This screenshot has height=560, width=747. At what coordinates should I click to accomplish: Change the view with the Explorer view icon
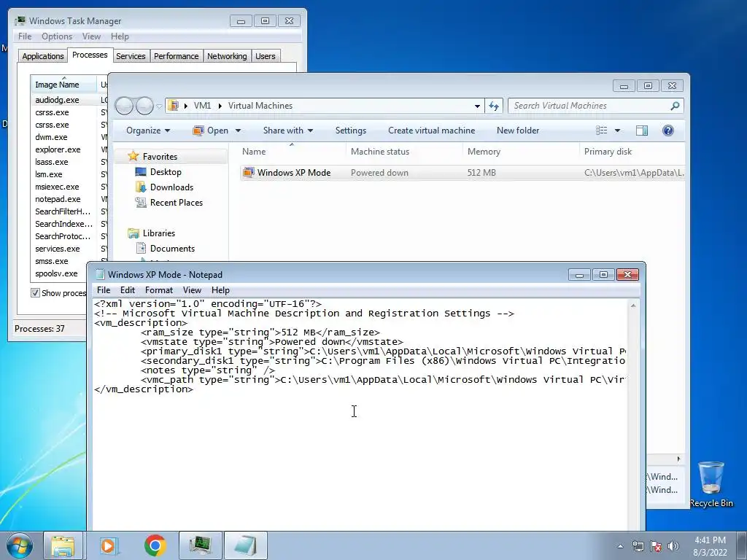click(x=602, y=131)
